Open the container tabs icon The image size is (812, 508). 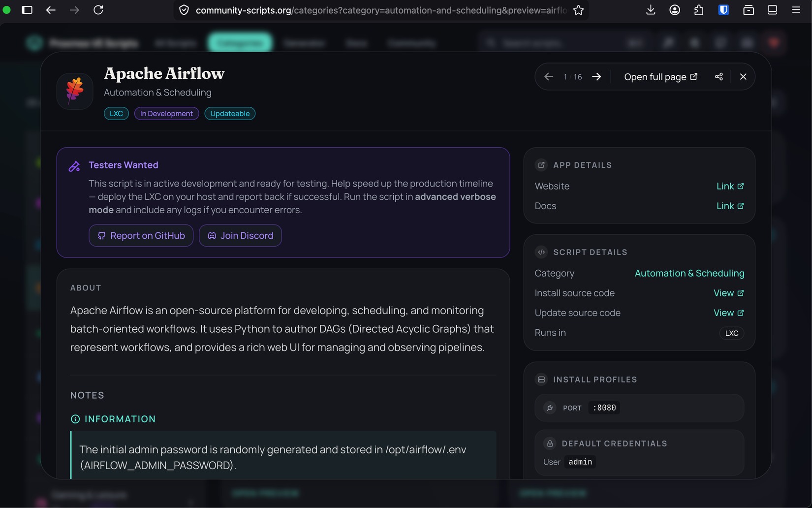pyautogui.click(x=749, y=10)
